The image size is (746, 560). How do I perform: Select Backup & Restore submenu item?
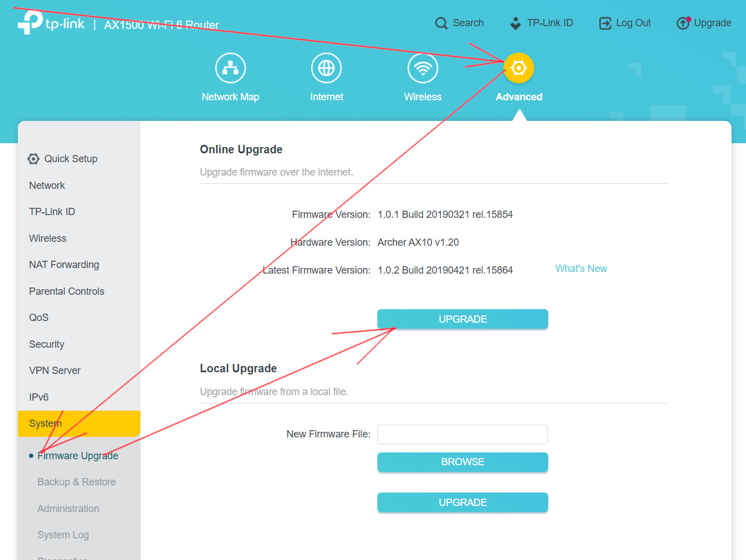(x=76, y=482)
